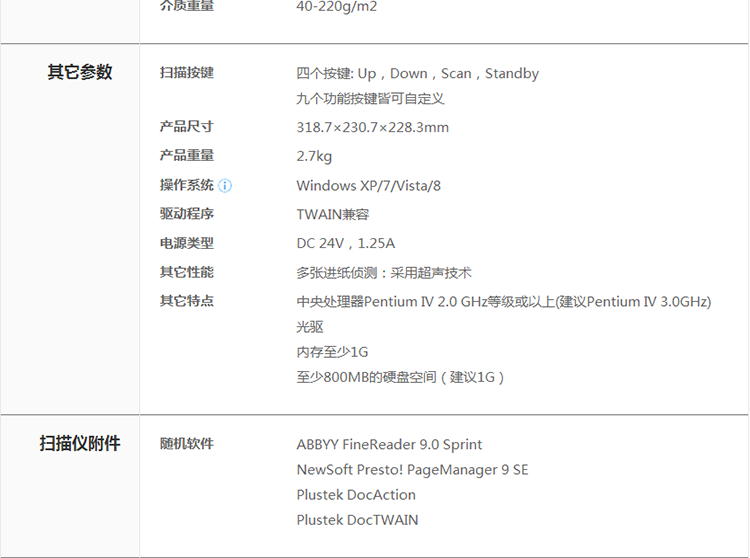The width and height of the screenshot is (750, 558).
Task: Click Plustek DocTWAIN
Action: [x=357, y=520]
